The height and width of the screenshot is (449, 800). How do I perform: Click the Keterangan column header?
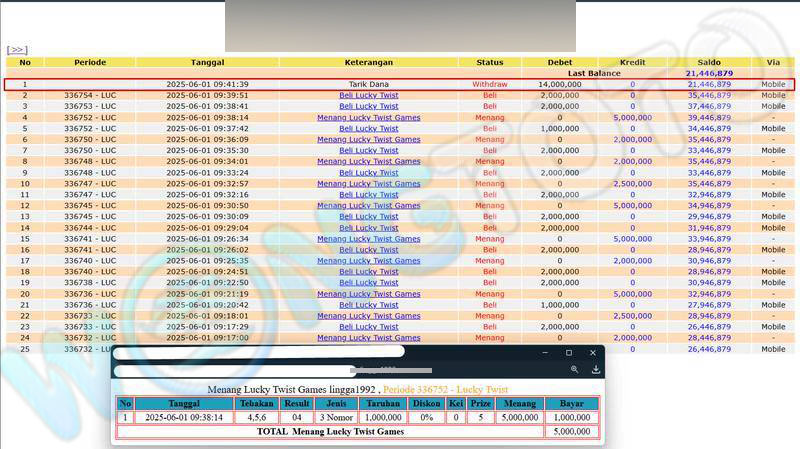[x=368, y=62]
